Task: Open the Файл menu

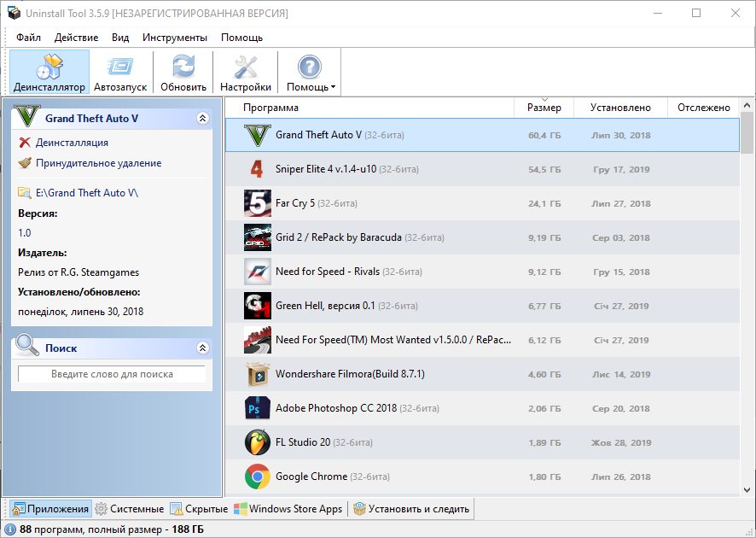Action: click(28, 38)
